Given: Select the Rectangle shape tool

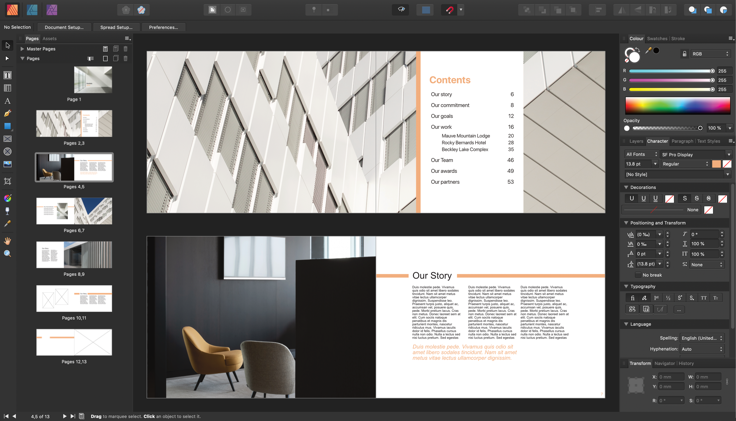Looking at the screenshot, I should [8, 126].
